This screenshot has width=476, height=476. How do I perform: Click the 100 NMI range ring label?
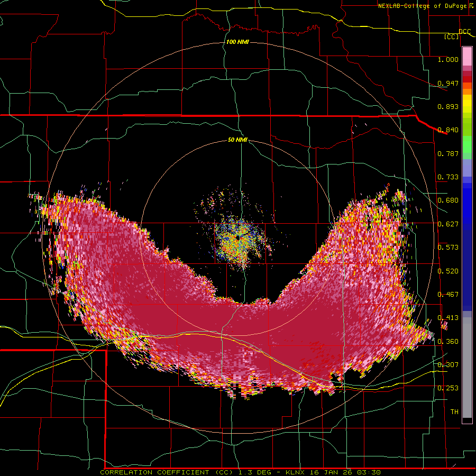237,42
